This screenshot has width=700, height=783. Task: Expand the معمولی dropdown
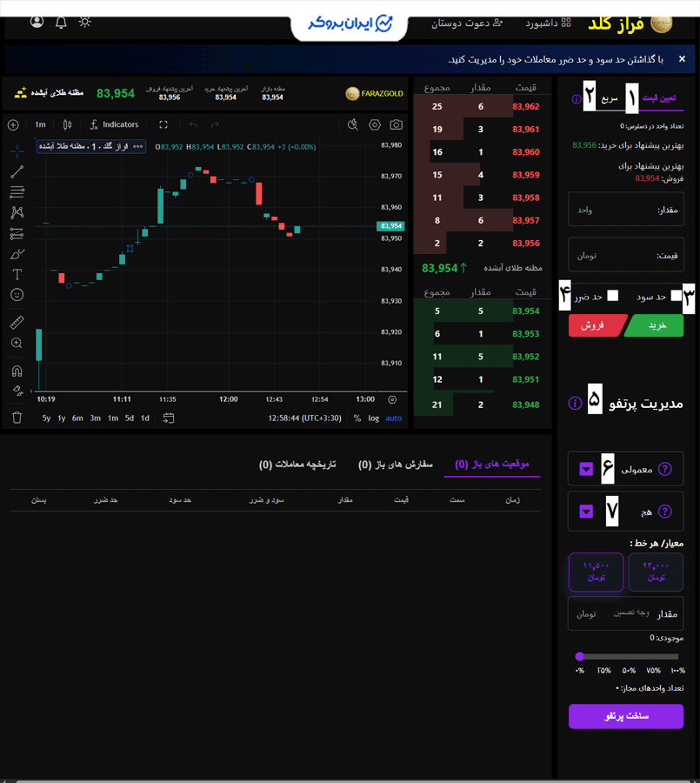tap(586, 469)
